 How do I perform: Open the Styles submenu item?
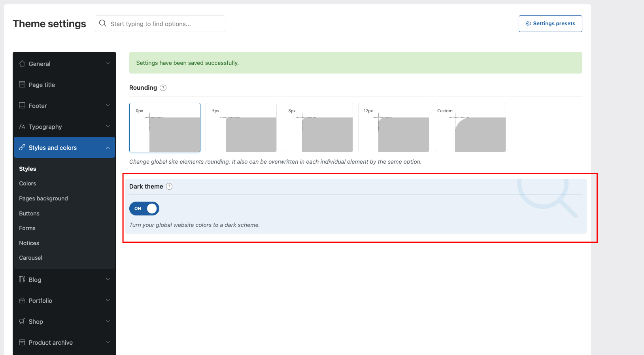(28, 169)
